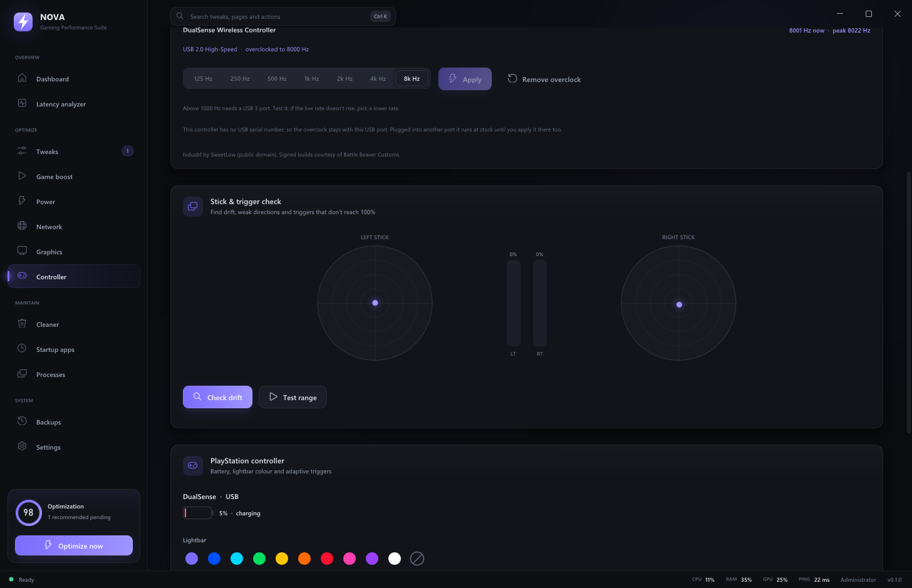Image resolution: width=912 pixels, height=588 pixels.
Task: Click the Processes icon in sidebar
Action: point(22,374)
